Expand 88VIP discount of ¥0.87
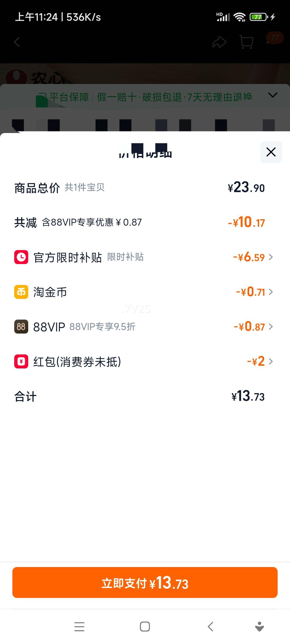The width and height of the screenshot is (290, 644). point(253,327)
